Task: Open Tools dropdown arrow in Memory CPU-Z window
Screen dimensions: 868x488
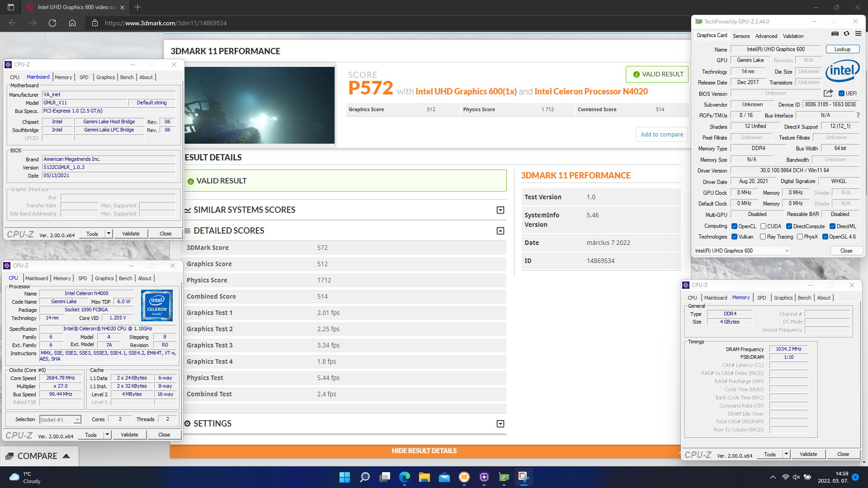Action: tap(786, 454)
